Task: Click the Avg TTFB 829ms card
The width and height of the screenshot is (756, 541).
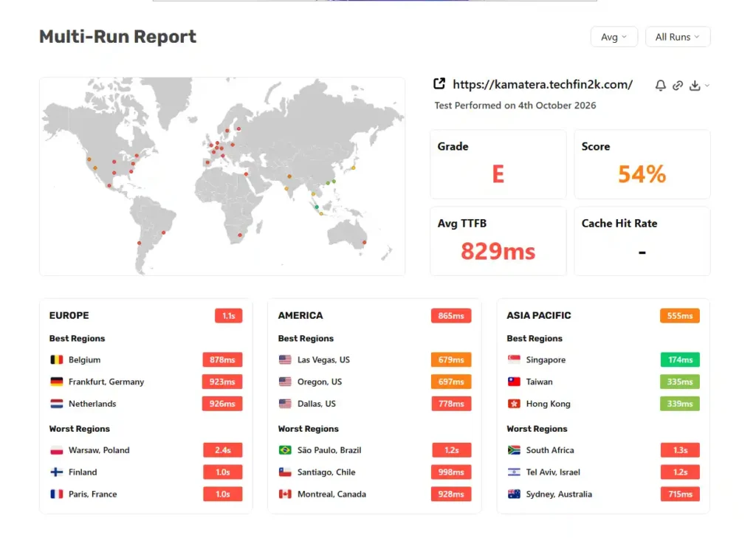Action: 498,241
